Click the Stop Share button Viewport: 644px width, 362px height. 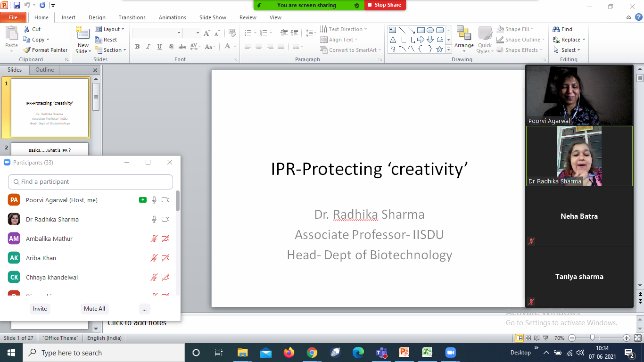pos(384,5)
